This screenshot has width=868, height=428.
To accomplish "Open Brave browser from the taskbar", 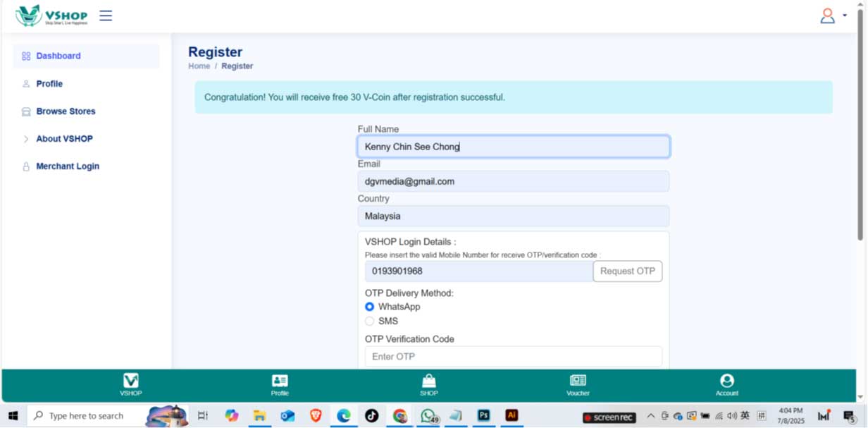I will point(316,415).
